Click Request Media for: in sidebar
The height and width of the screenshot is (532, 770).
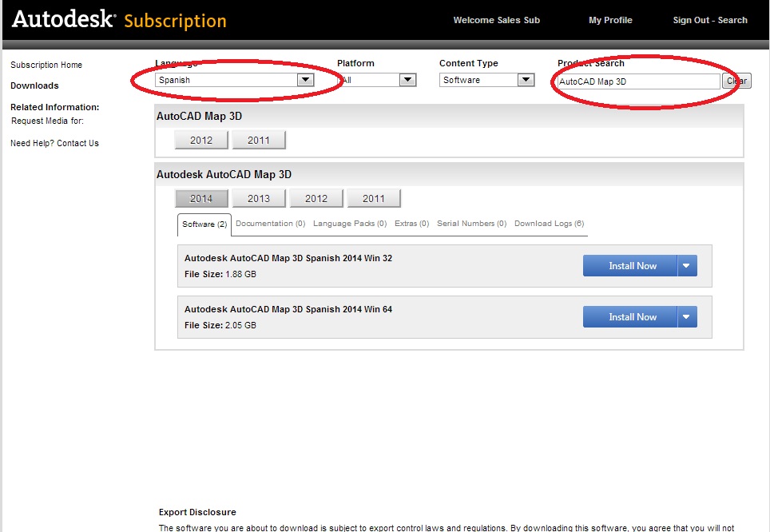click(48, 121)
